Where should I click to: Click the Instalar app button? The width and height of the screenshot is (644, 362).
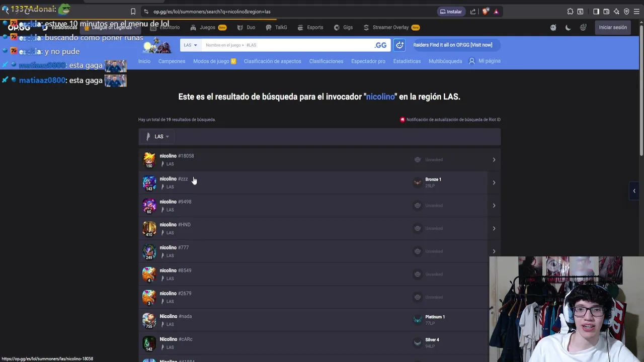coord(451,12)
